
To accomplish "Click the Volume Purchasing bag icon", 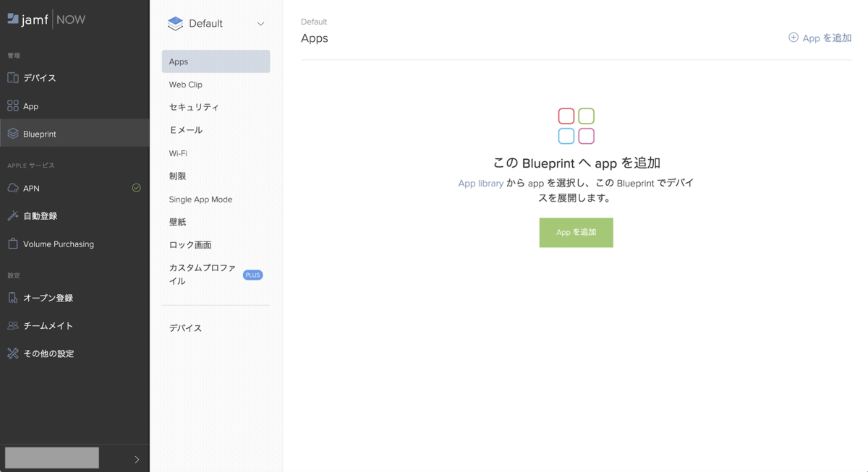I will 13,244.
